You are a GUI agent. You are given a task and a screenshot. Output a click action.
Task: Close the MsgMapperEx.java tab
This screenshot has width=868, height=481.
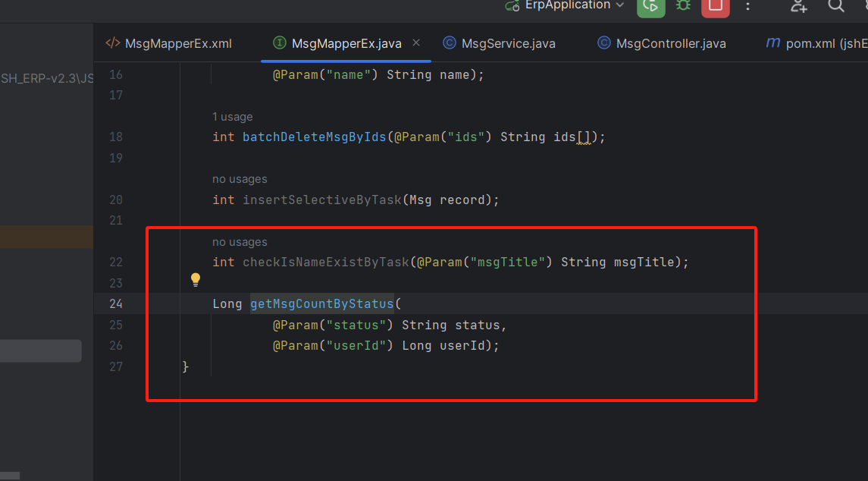pos(416,42)
